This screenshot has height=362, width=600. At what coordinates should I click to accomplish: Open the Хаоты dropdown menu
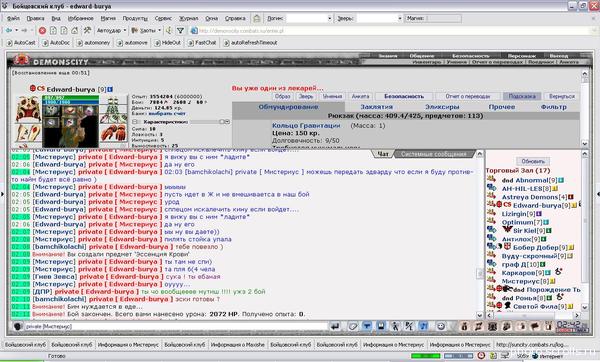coord(146,31)
